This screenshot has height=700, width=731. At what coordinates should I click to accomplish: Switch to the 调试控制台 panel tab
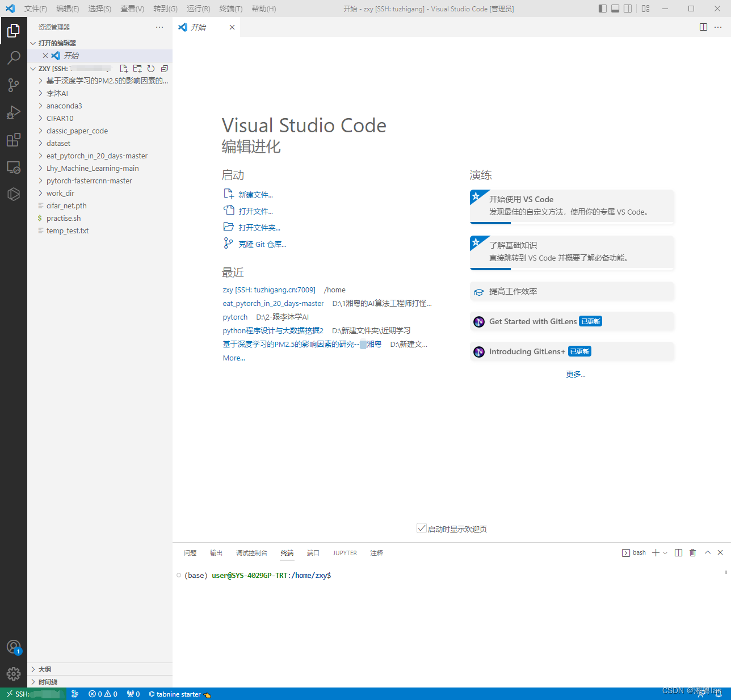point(251,552)
